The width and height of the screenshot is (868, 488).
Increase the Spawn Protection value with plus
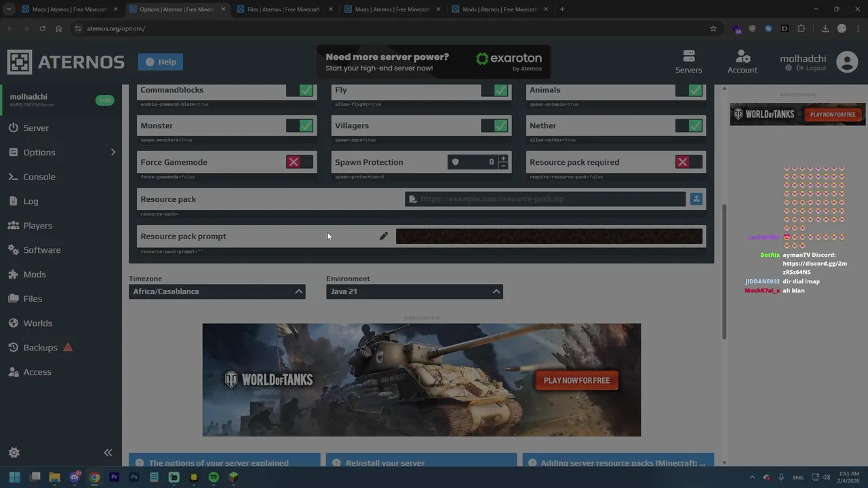pos(503,159)
